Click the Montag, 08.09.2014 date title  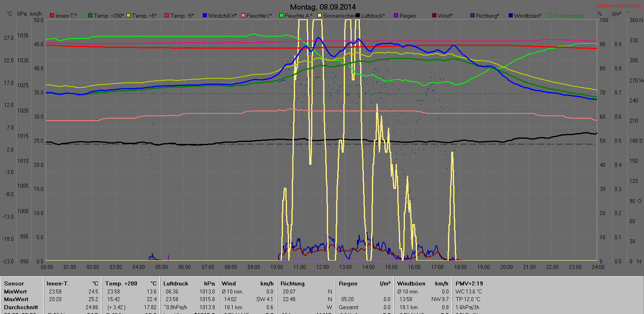coord(323,7)
